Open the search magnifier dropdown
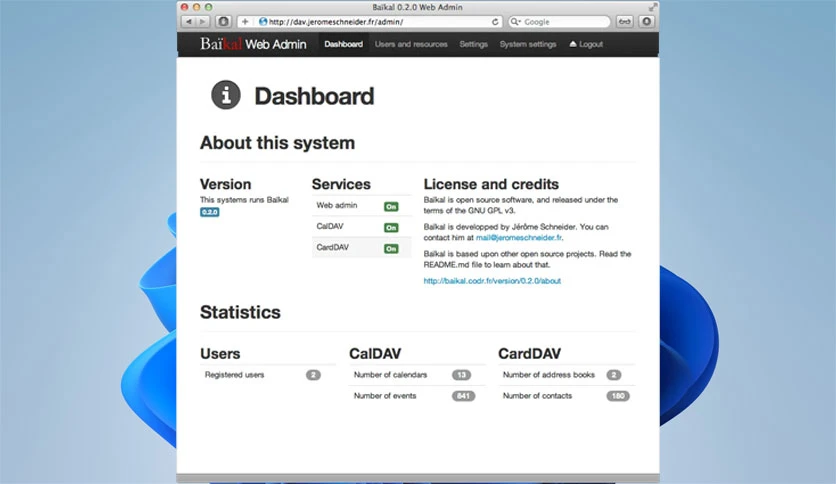This screenshot has height=484, width=836. pyautogui.click(x=515, y=22)
